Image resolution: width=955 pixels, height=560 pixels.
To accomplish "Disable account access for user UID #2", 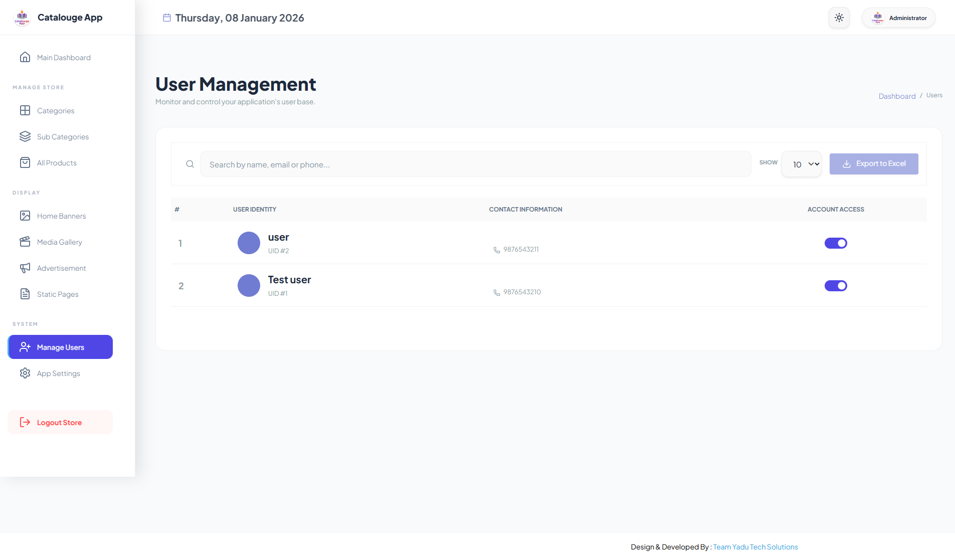I will [836, 243].
